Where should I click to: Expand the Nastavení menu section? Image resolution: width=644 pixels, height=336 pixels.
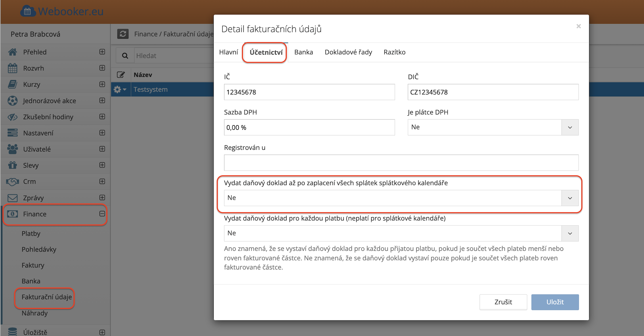[102, 133]
